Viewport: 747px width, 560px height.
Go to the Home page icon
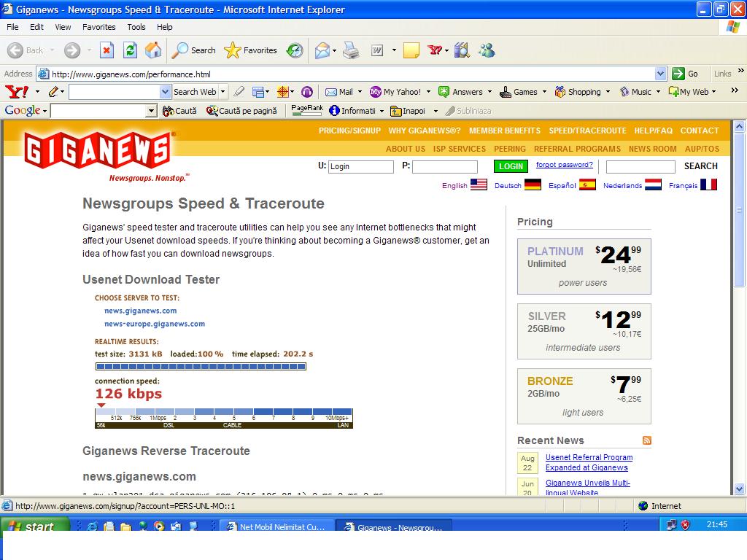pyautogui.click(x=153, y=50)
